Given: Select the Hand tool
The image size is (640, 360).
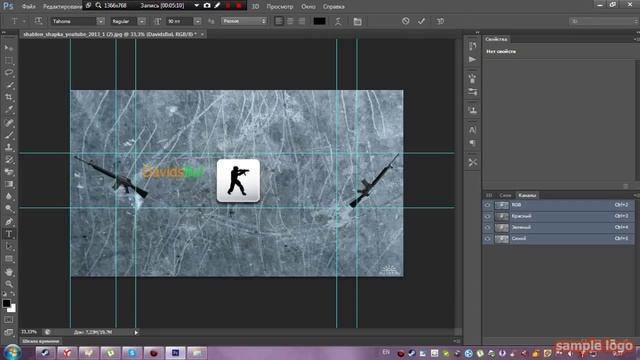Looking at the screenshot, I should point(9,271).
